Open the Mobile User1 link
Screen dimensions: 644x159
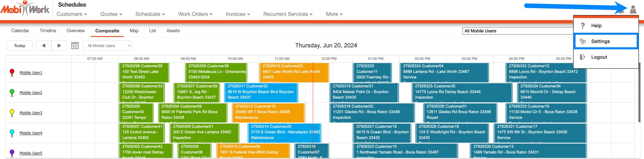tap(31, 73)
